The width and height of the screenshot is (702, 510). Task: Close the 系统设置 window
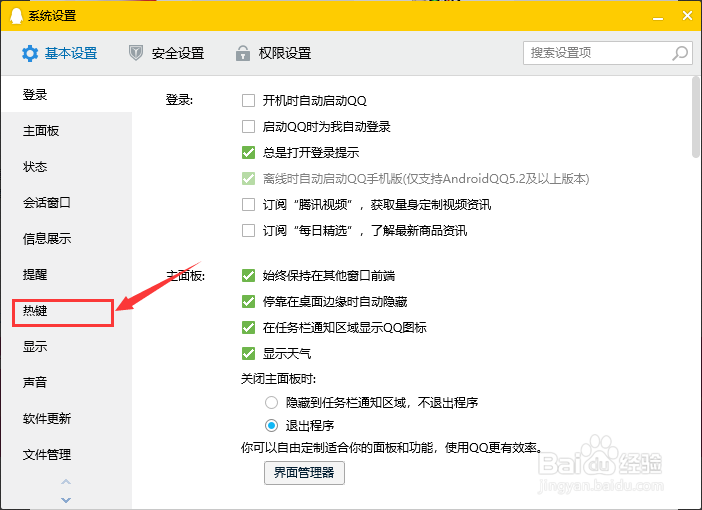[x=687, y=16]
